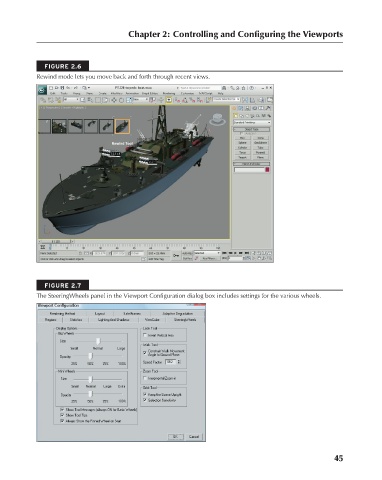382x480 pixels.
Task: Choose the Select Object arrow tool
Action: 83,100
